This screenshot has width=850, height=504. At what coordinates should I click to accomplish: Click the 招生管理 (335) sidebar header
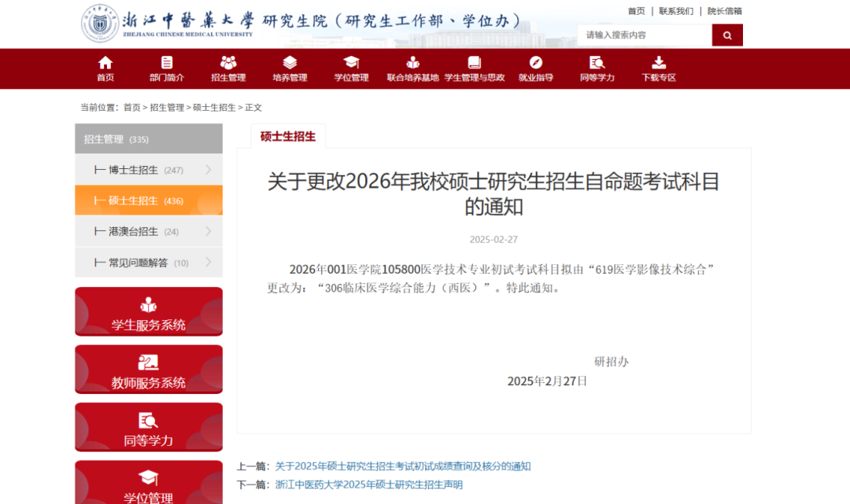coord(149,138)
